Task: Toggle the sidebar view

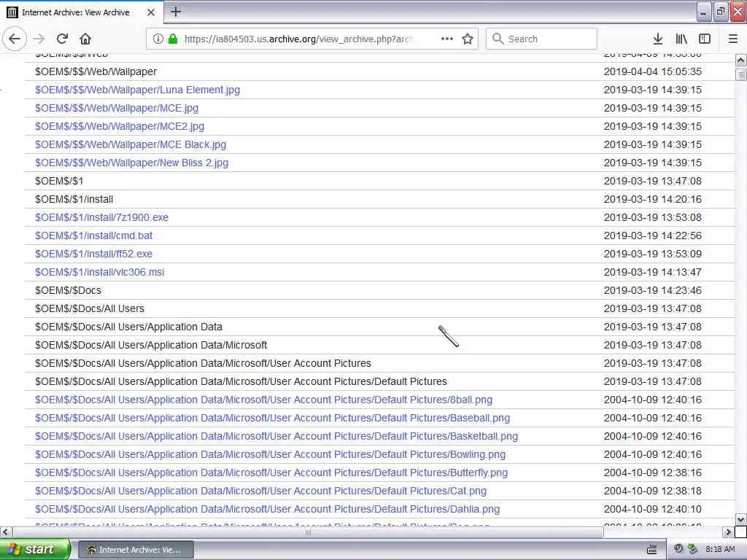Action: 705,39
